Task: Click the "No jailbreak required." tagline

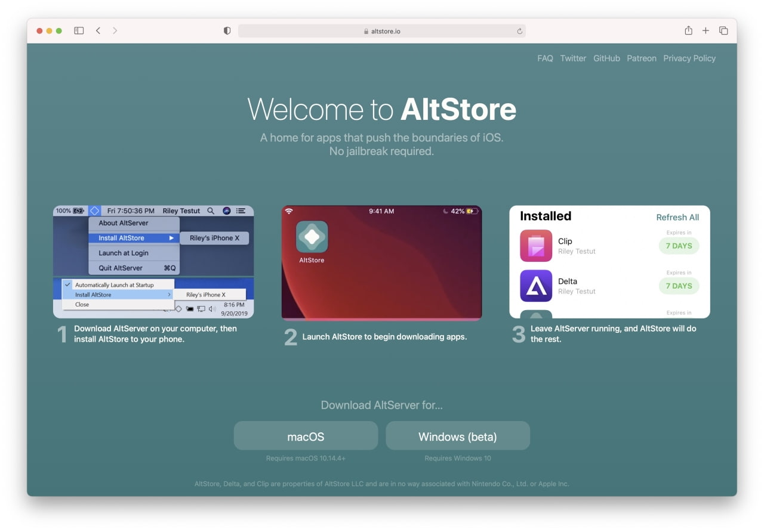Action: pos(381,151)
